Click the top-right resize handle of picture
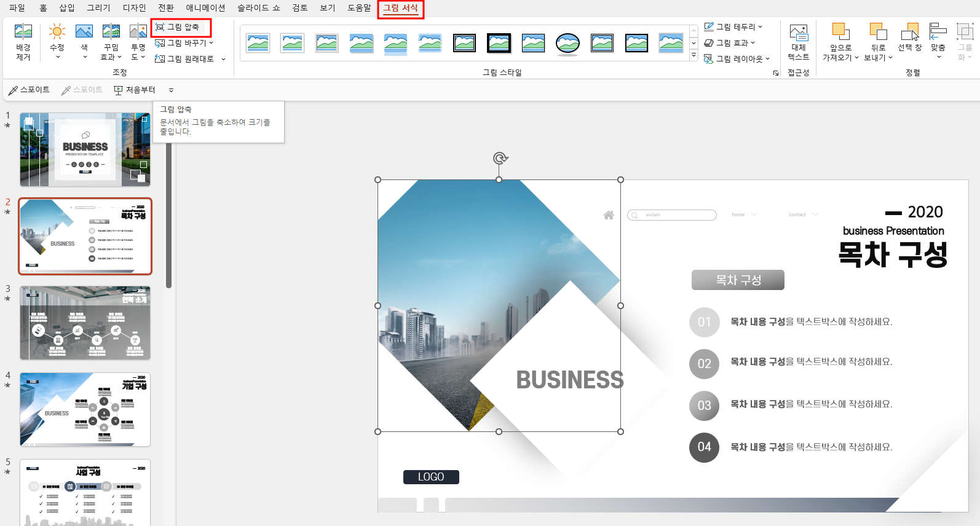The height and width of the screenshot is (526, 980). point(621,180)
